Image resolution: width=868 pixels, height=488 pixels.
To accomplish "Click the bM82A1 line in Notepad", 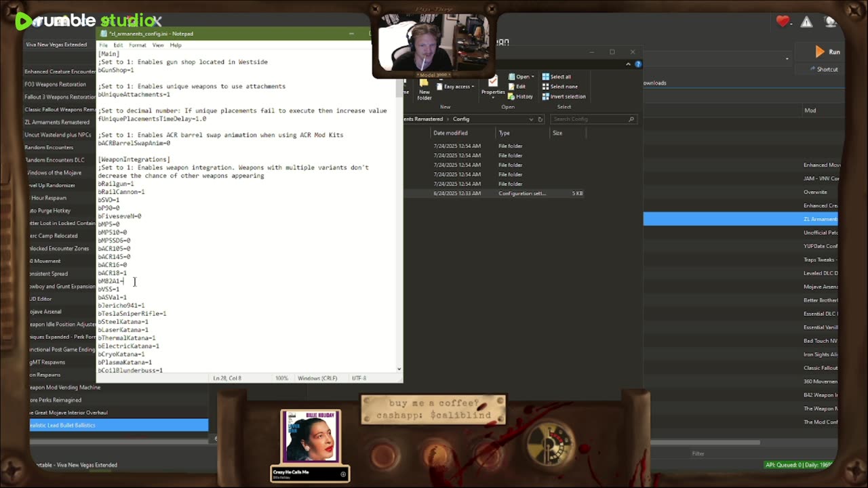I will 111,281.
